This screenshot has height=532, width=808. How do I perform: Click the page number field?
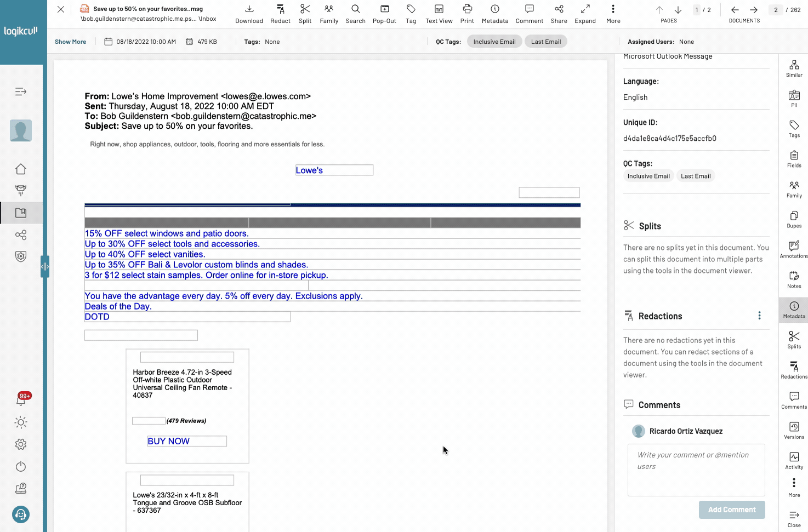click(x=697, y=10)
